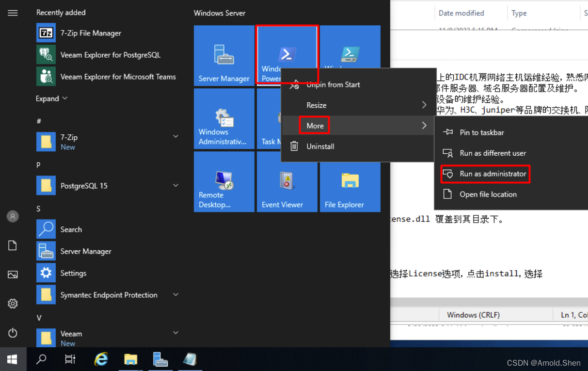588x371 pixels.
Task: Choose Run as administrator
Action: point(511,174)
